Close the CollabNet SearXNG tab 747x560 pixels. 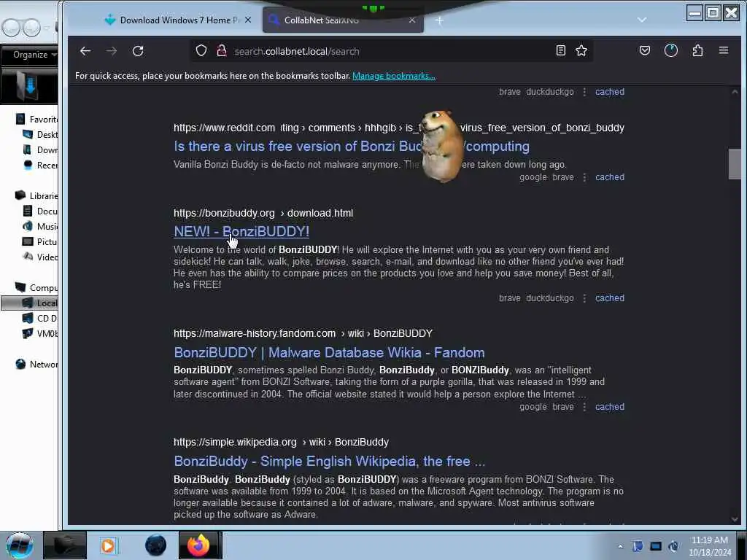[x=412, y=20]
